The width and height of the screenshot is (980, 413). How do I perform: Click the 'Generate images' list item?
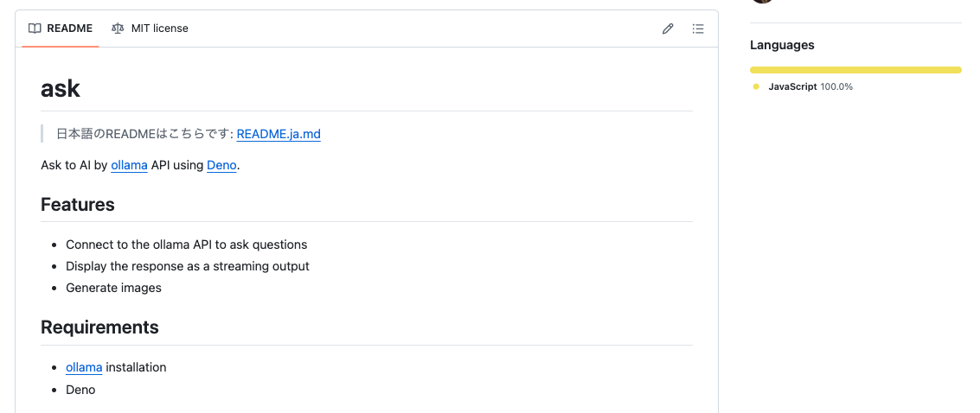113,288
